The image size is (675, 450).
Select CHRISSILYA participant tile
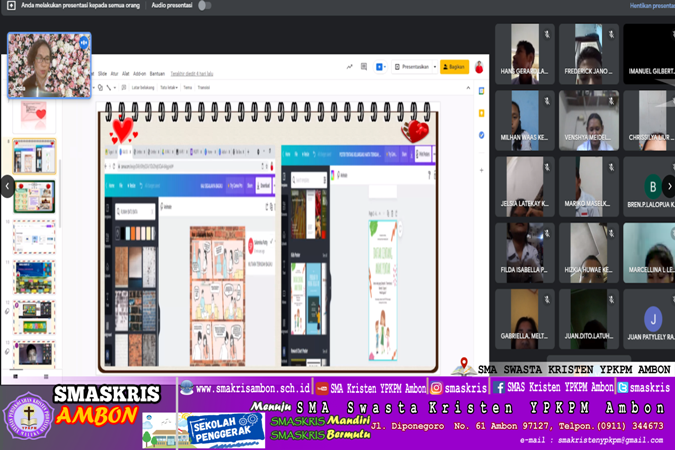pyautogui.click(x=649, y=120)
